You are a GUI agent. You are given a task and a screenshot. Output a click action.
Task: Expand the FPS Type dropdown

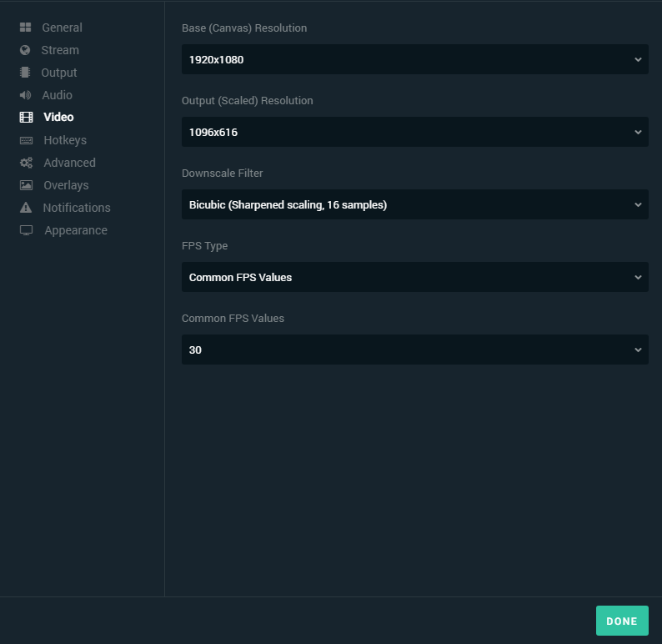click(x=415, y=278)
